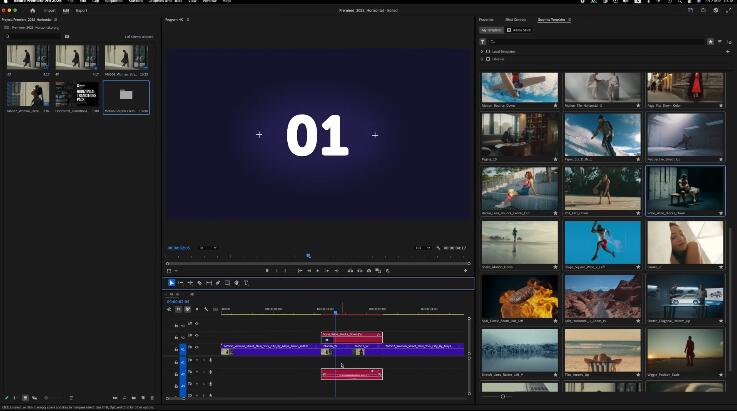Click the Export Frame camera icon
The width and height of the screenshot is (737, 411).
point(369,270)
